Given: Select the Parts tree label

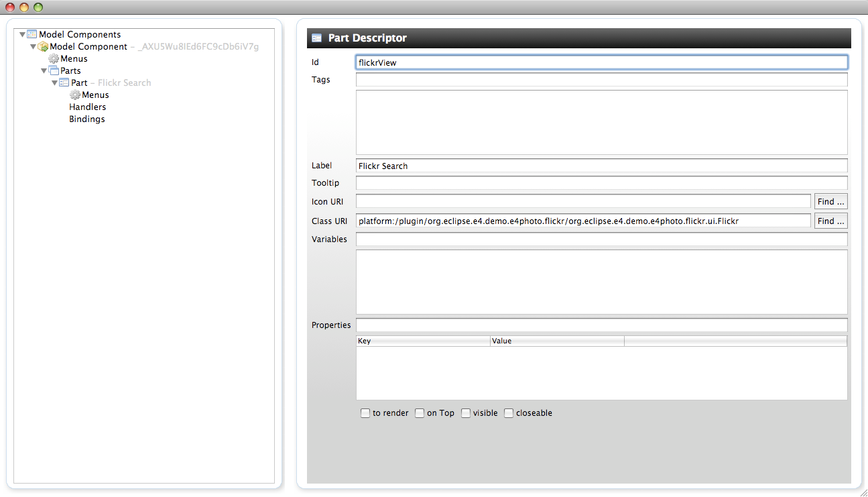Looking at the screenshot, I should [70, 70].
